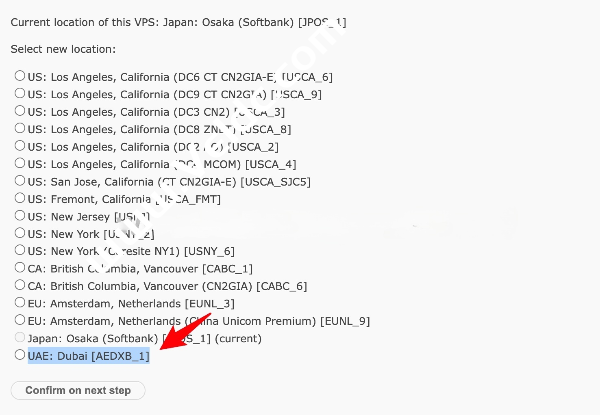Image resolution: width=600 pixels, height=415 pixels.
Task: Select the US: New Jersey radio button
Action: (20, 216)
